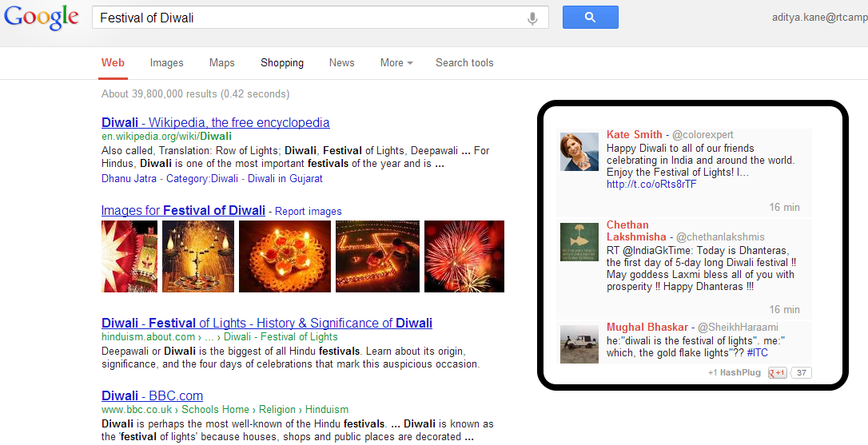
Task: Click the About 39,800,000 results text
Action: click(195, 93)
